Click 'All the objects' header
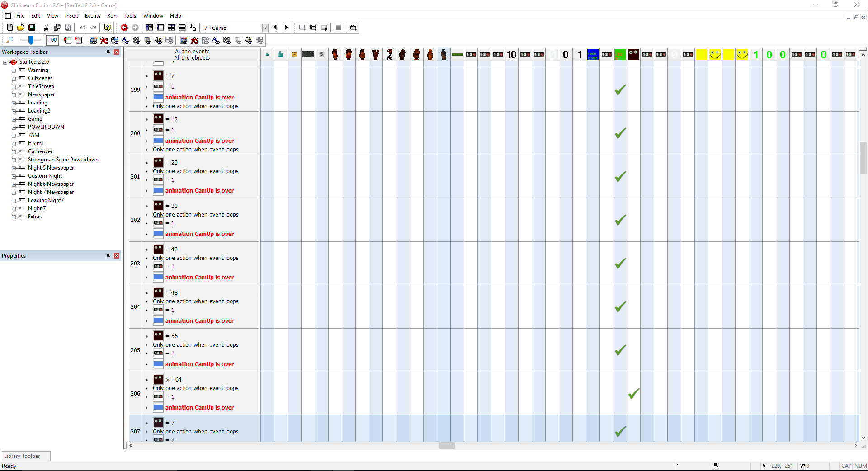 click(192, 58)
